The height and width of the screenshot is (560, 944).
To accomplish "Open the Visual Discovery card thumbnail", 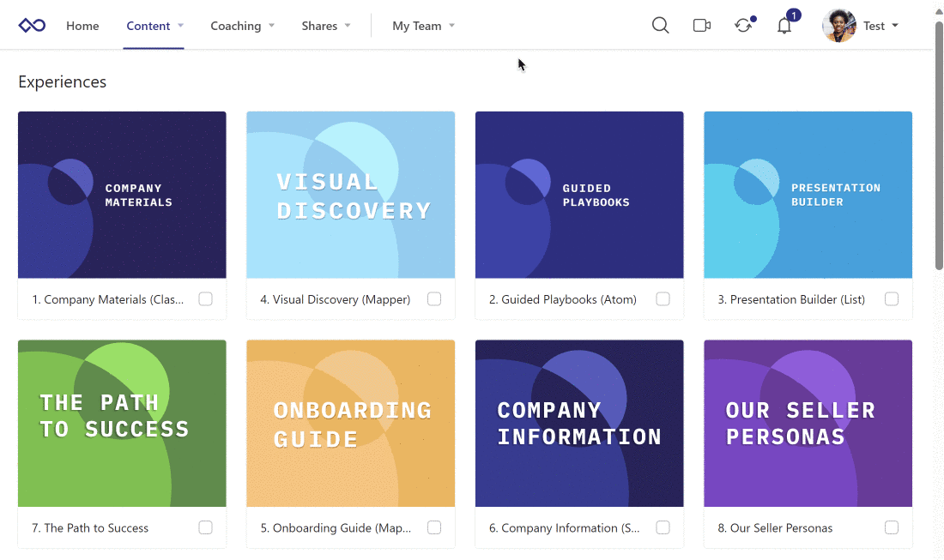I will coord(350,195).
